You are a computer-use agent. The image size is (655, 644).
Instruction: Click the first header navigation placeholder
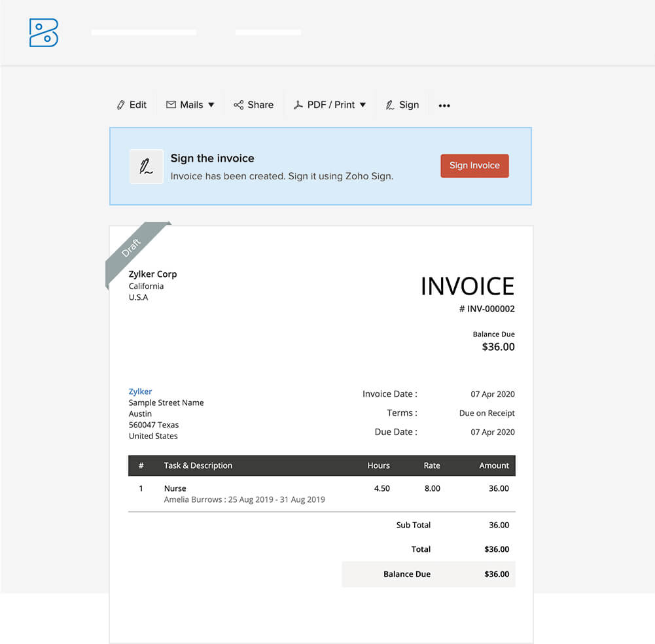click(x=144, y=32)
